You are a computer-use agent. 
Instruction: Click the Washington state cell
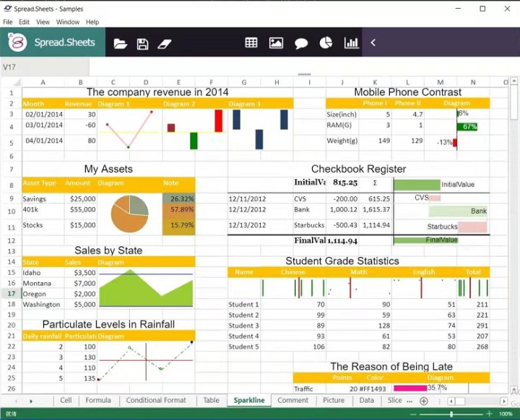(43, 305)
